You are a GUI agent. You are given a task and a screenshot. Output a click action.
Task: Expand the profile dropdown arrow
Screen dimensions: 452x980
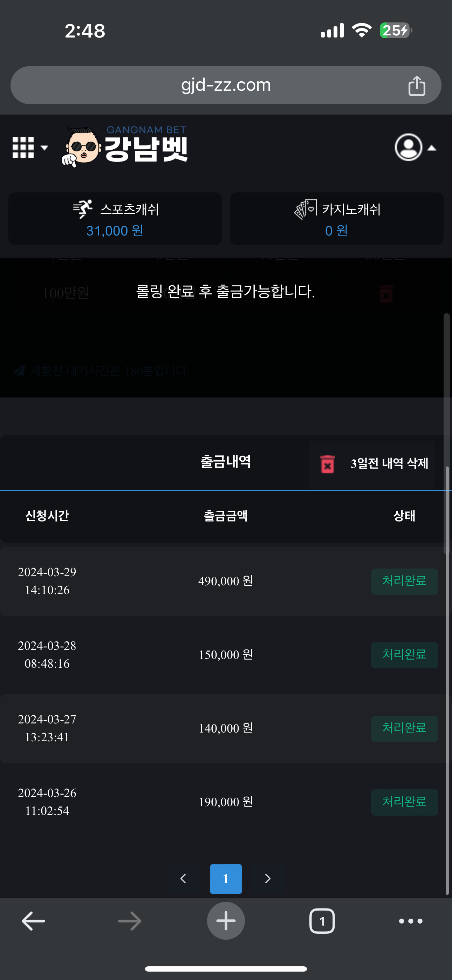[431, 148]
